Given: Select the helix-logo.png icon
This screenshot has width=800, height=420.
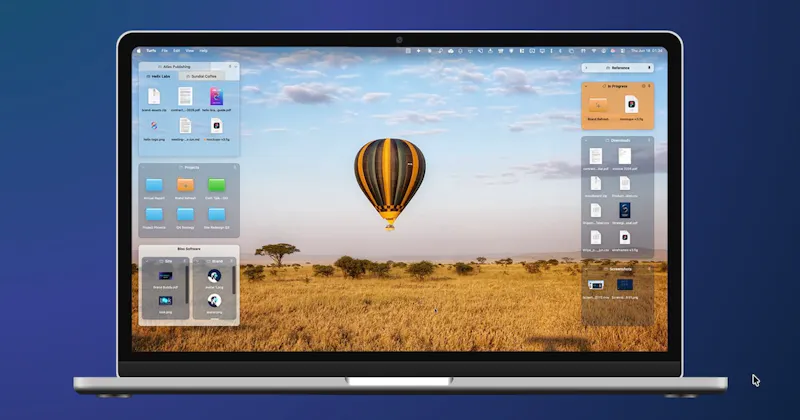Looking at the screenshot, I should coord(154,126).
